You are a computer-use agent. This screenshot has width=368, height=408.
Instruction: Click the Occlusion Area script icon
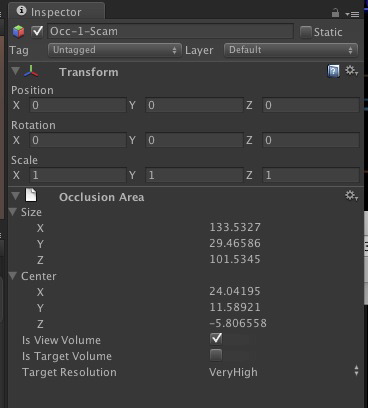(31, 195)
